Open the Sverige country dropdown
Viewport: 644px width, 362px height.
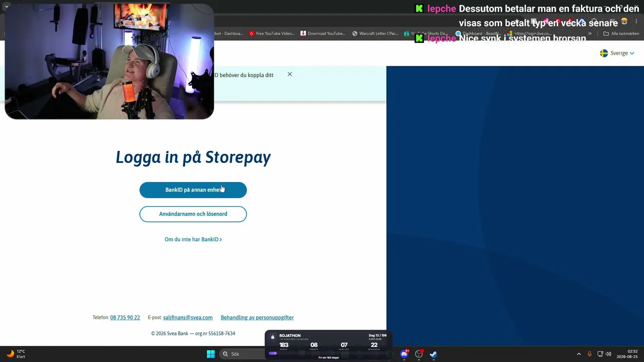[617, 53]
